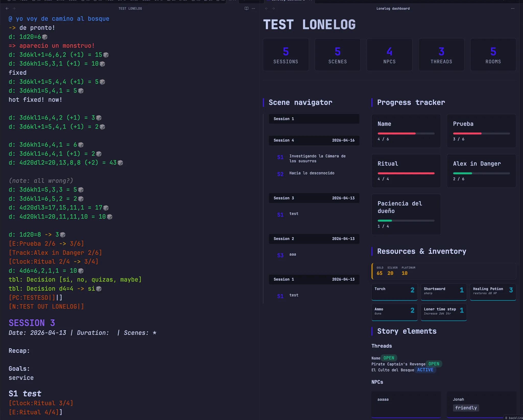The height and width of the screenshot is (420, 523).
Task: Click dice icon on 4d20dl2 = 43 line
Action: [120, 163]
